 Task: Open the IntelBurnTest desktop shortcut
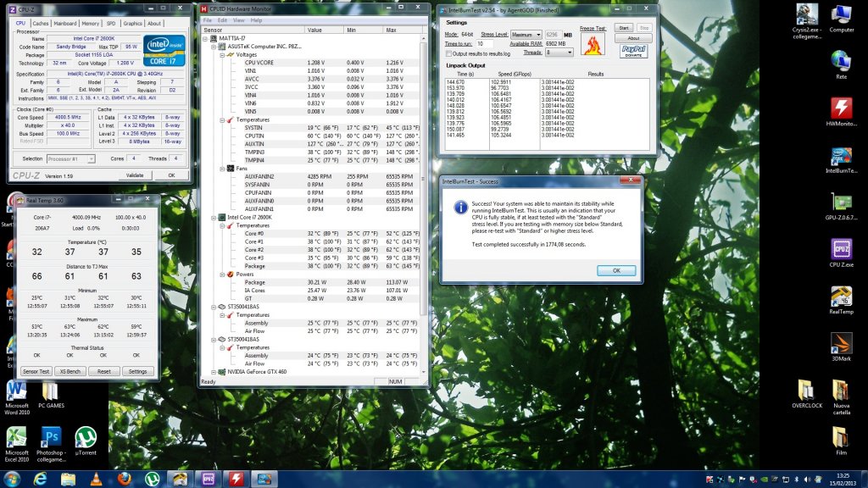(841, 160)
